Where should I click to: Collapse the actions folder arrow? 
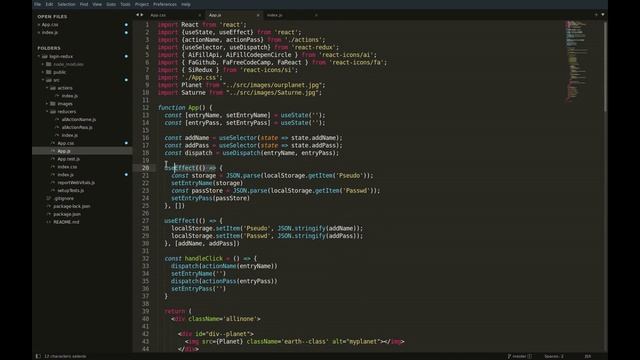coord(47,88)
